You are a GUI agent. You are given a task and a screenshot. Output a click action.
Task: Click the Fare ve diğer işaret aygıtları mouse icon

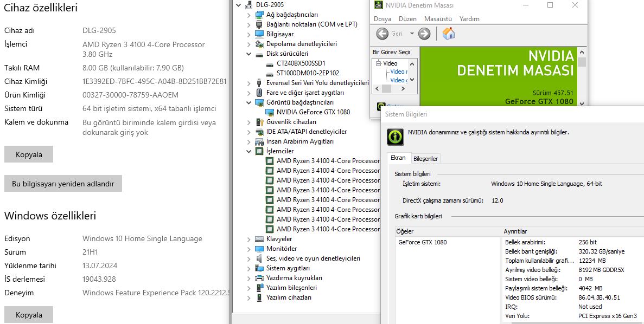259,93
